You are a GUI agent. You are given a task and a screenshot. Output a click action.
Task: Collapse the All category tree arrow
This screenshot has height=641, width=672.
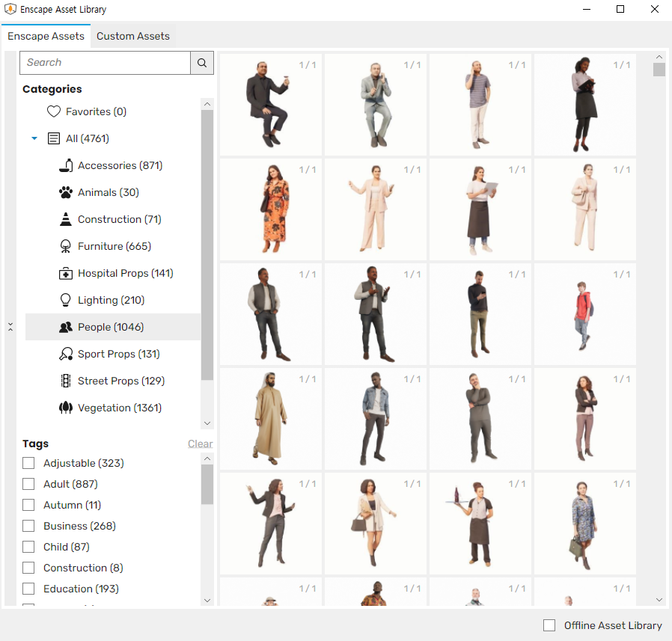34,138
